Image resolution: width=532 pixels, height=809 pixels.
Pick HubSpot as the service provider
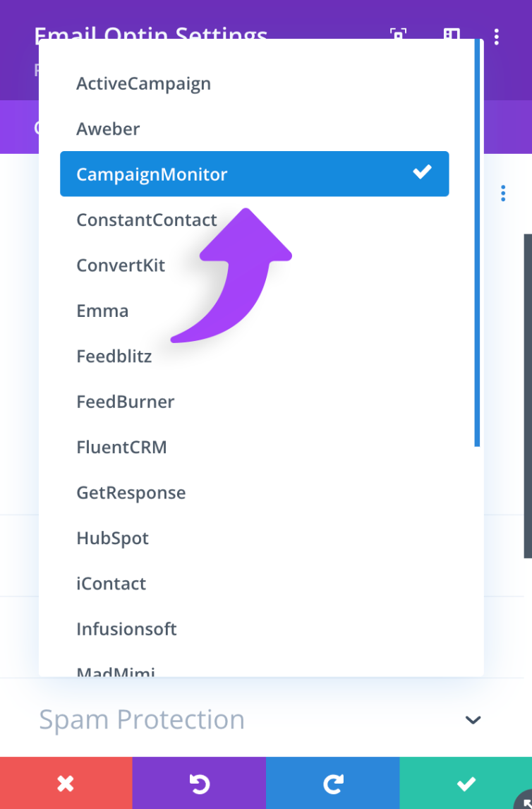point(112,538)
